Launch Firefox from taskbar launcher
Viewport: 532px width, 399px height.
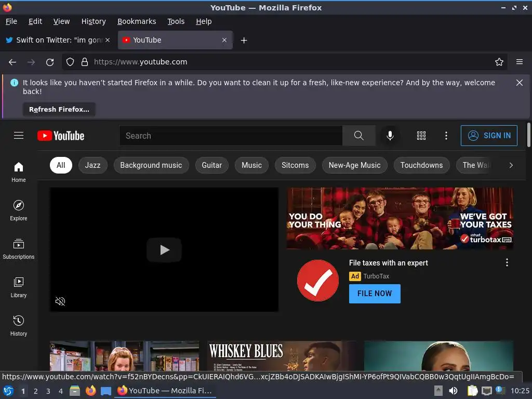[x=90, y=391]
